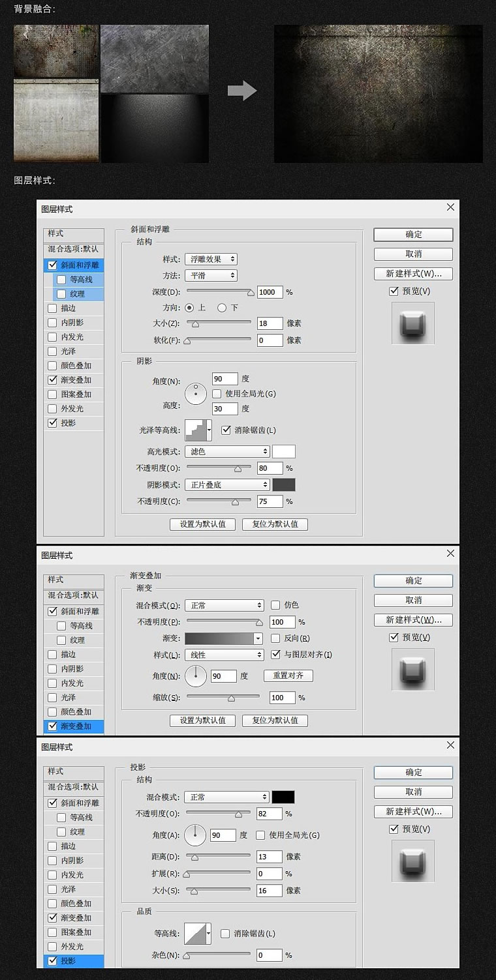Image resolution: width=496 pixels, height=980 pixels.
Task: Click the 渐变叠加 angle dial
Action: (x=196, y=676)
